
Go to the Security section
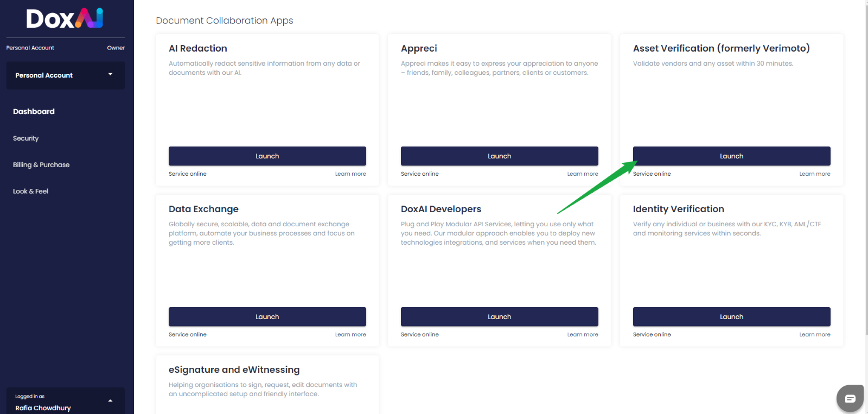coord(26,138)
